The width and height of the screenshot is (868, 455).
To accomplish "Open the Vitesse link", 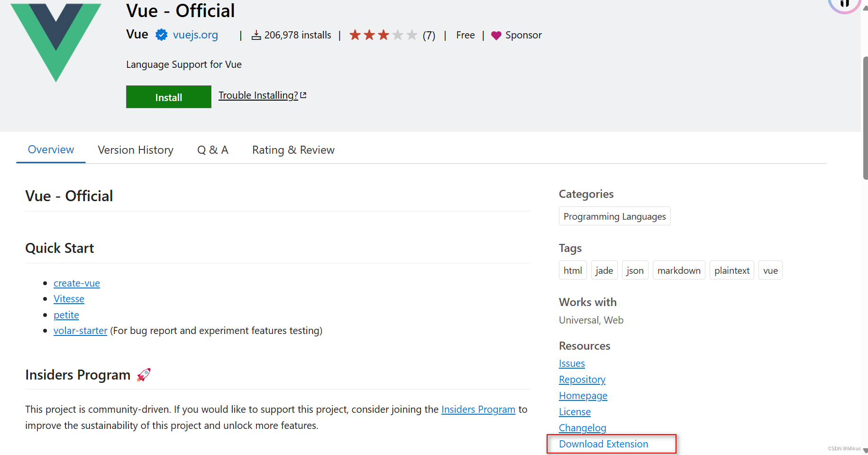I will point(69,299).
